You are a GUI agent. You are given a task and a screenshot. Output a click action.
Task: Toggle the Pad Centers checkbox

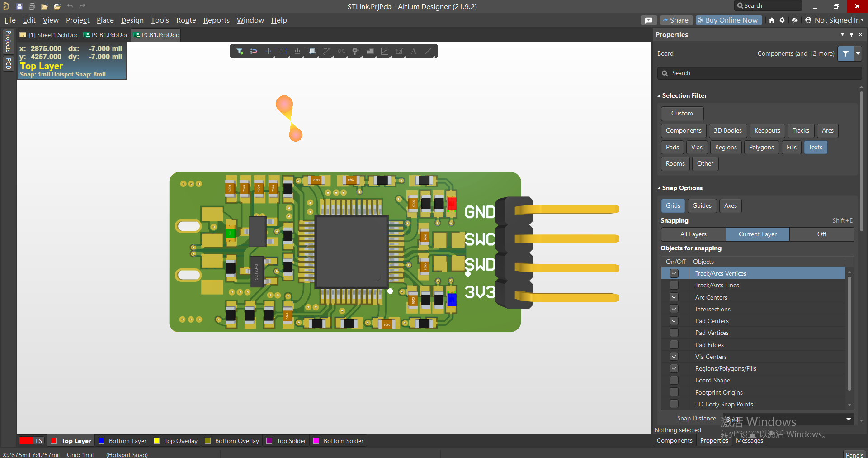click(674, 321)
